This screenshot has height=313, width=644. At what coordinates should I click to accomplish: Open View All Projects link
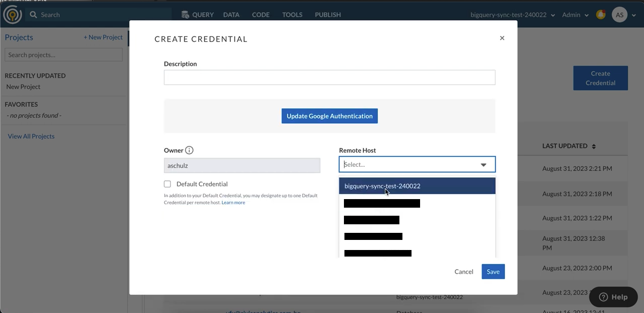[31, 136]
